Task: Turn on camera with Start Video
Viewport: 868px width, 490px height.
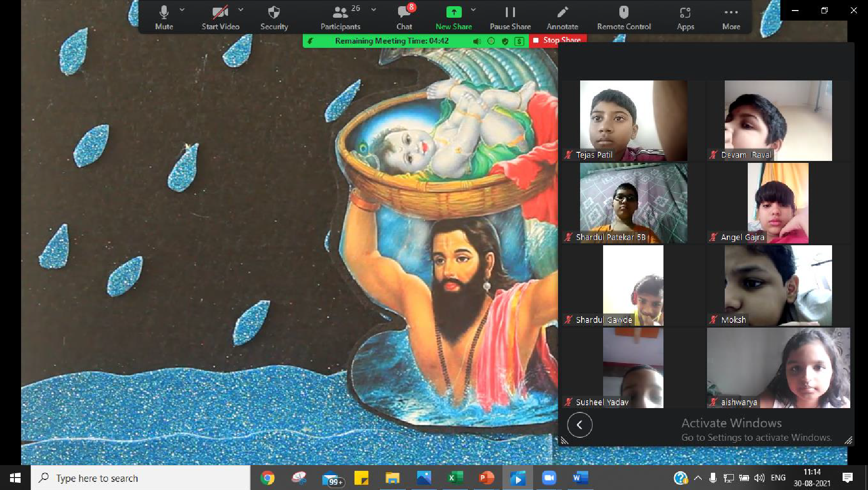Action: [220, 17]
